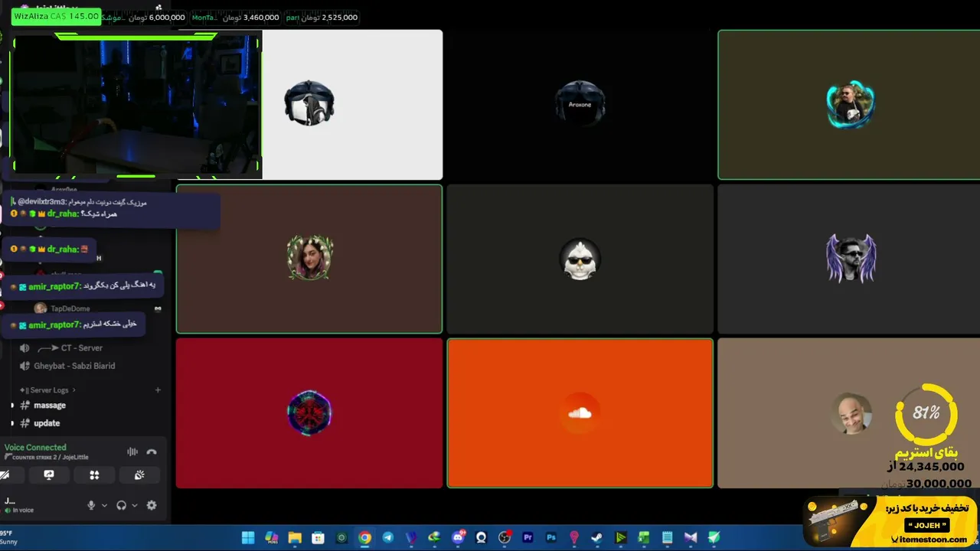Click the itemestoon.com JOJEH discount banner
This screenshot has height=551, width=980.
(x=890, y=522)
